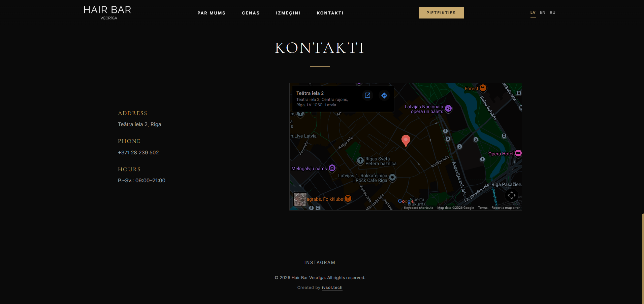Open the Instagram footer link
The height and width of the screenshot is (304, 644).
coord(320,263)
